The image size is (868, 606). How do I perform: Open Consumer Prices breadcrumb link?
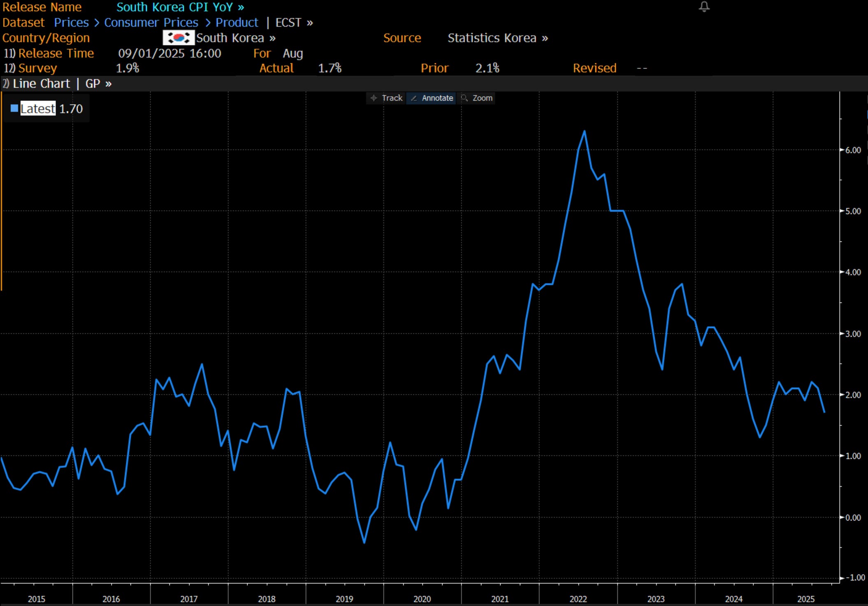click(151, 23)
